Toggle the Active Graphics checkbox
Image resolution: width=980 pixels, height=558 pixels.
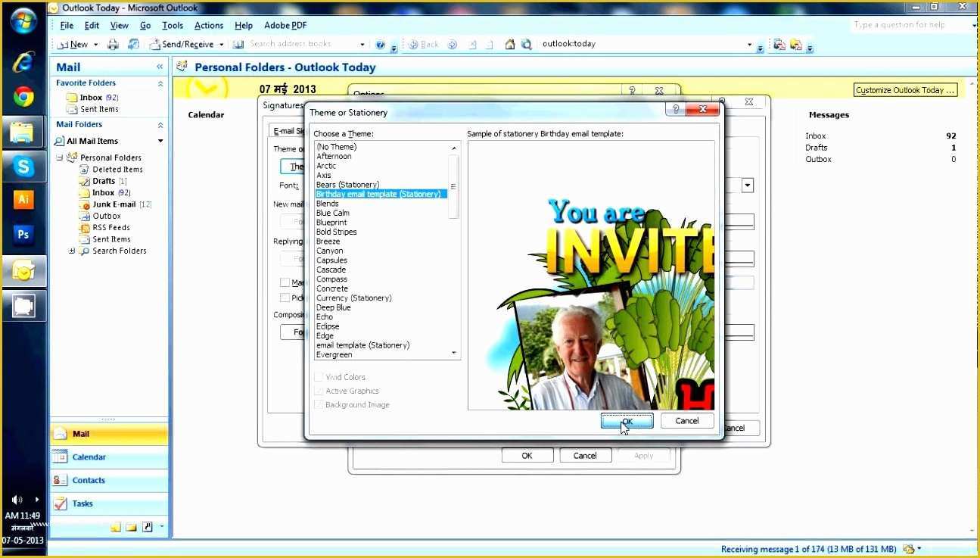coord(319,391)
